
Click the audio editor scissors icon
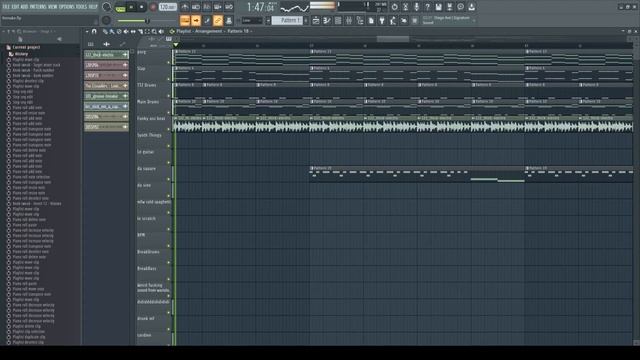405,7
